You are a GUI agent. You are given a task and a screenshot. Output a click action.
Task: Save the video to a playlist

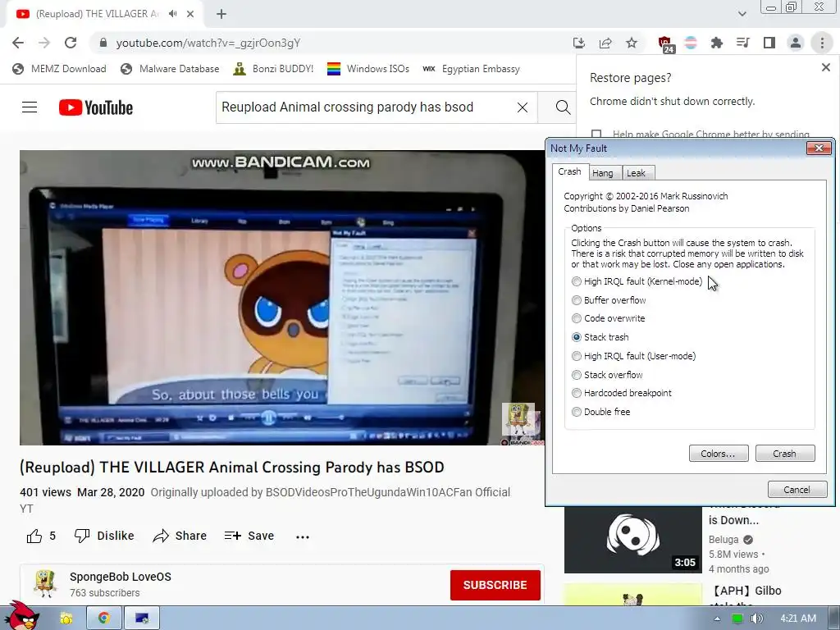[249, 536]
